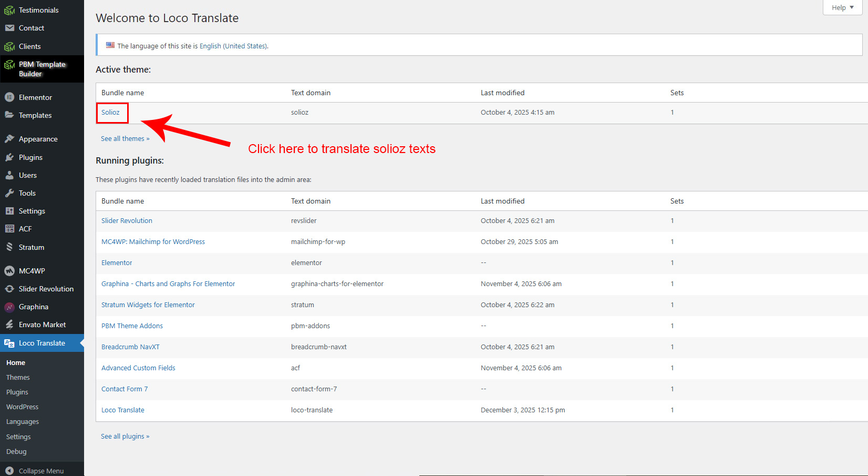Expand the Help dropdown tab
Viewport: 868px width, 476px height.
pyautogui.click(x=842, y=7)
